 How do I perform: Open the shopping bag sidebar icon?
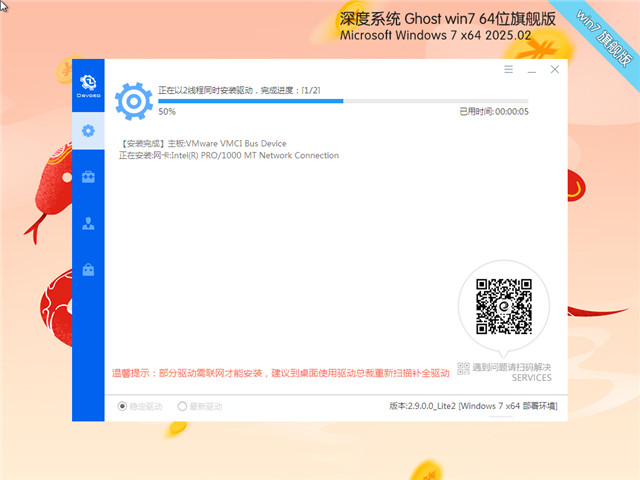coord(88,269)
